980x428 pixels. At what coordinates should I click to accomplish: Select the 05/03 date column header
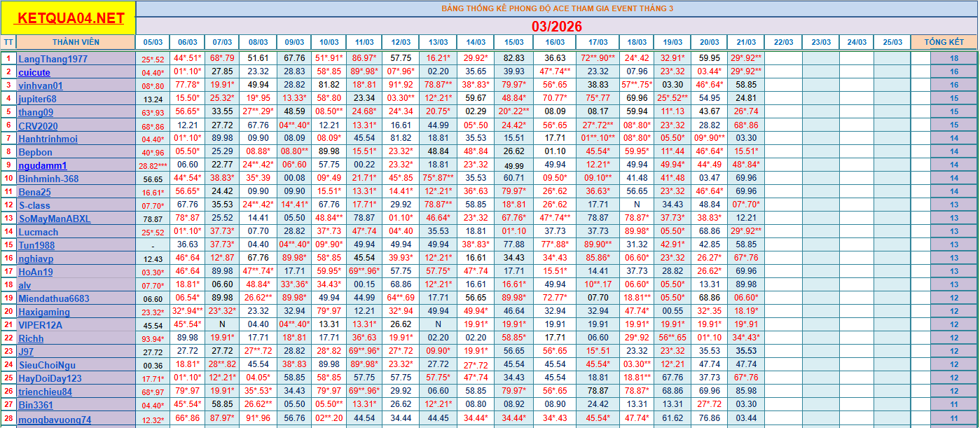pos(153,42)
